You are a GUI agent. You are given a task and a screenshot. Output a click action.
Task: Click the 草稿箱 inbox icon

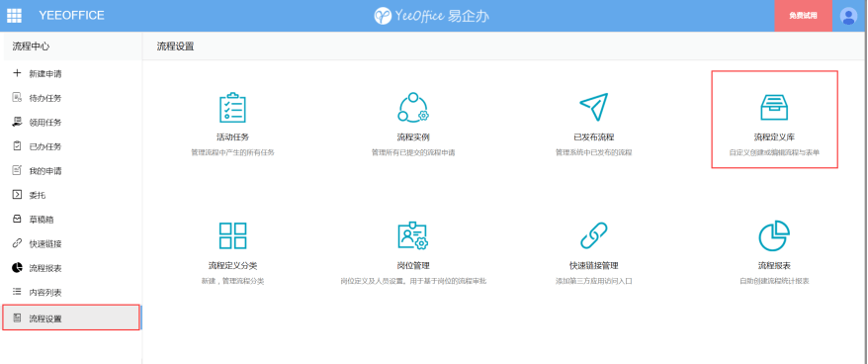[17, 219]
